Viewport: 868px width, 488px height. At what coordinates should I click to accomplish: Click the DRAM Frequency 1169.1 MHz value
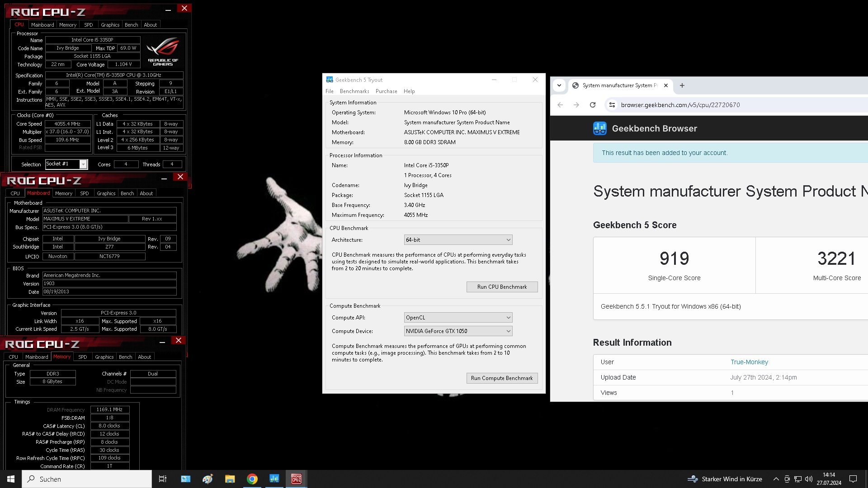click(110, 410)
